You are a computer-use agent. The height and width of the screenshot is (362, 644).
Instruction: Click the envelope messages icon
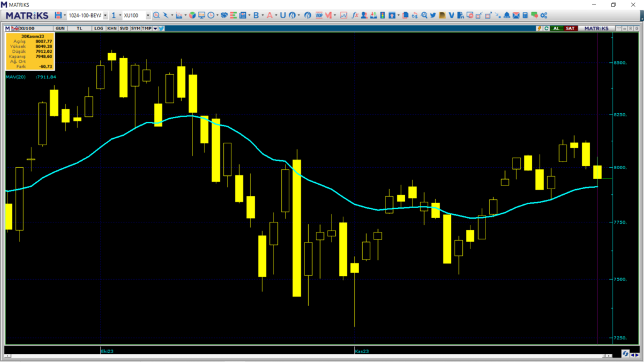click(x=516, y=15)
